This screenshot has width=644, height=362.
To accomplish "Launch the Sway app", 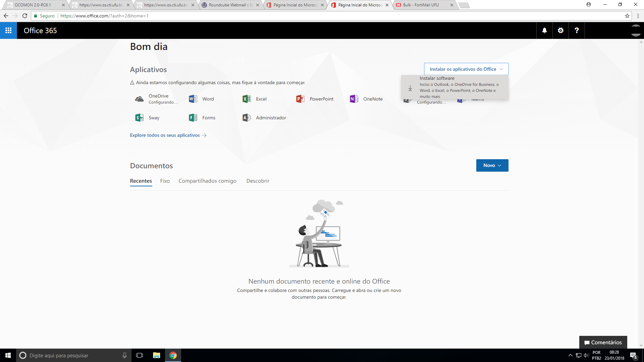I will [147, 118].
